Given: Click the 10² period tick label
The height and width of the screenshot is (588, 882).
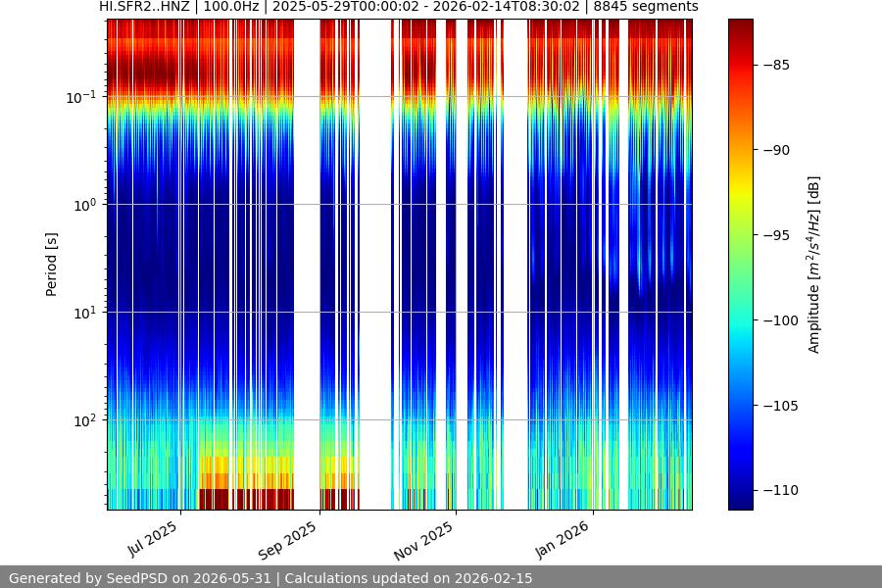Looking at the screenshot, I should [85, 420].
